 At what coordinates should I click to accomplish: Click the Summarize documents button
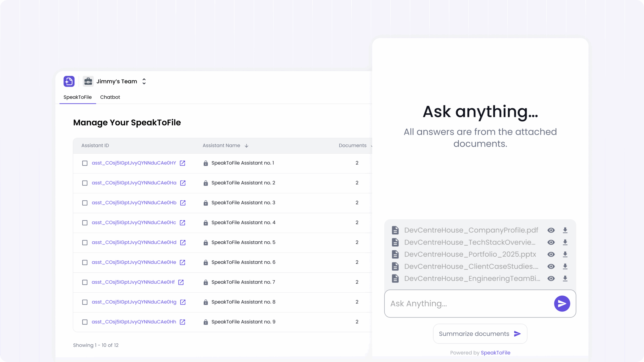coord(480,334)
